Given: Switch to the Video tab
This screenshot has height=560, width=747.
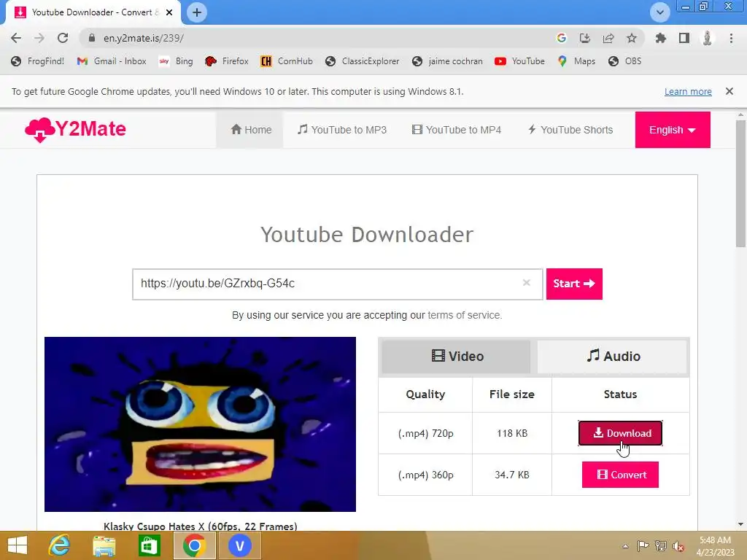Looking at the screenshot, I should (457, 356).
